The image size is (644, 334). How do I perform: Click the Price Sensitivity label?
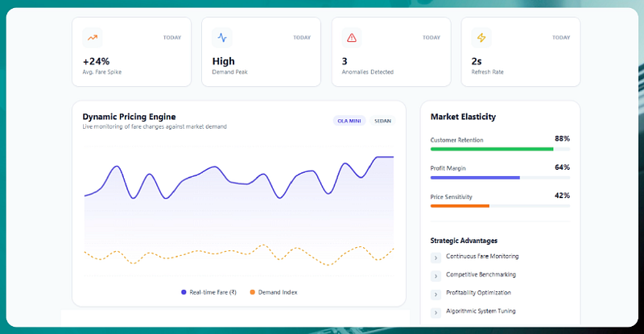(x=452, y=197)
